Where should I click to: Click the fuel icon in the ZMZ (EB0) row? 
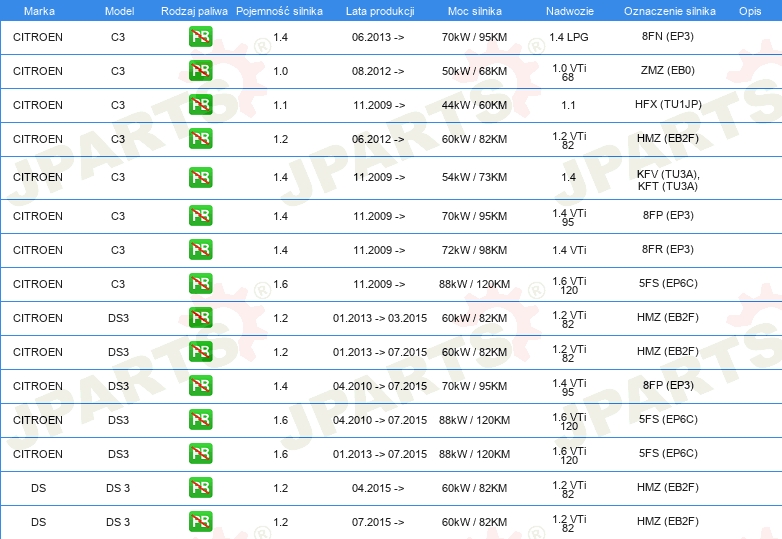(200, 70)
